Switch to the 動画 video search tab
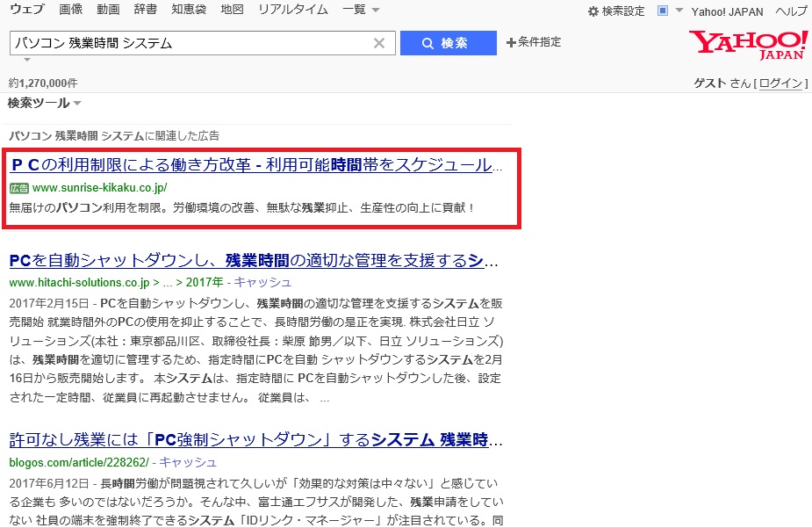Image resolution: width=812 pixels, height=528 pixels. pyautogui.click(x=108, y=10)
